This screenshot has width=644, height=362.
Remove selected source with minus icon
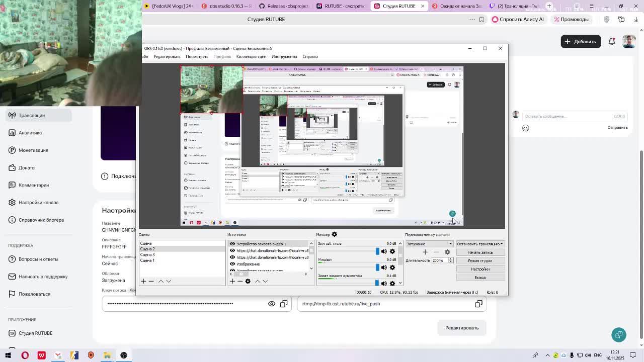239,281
